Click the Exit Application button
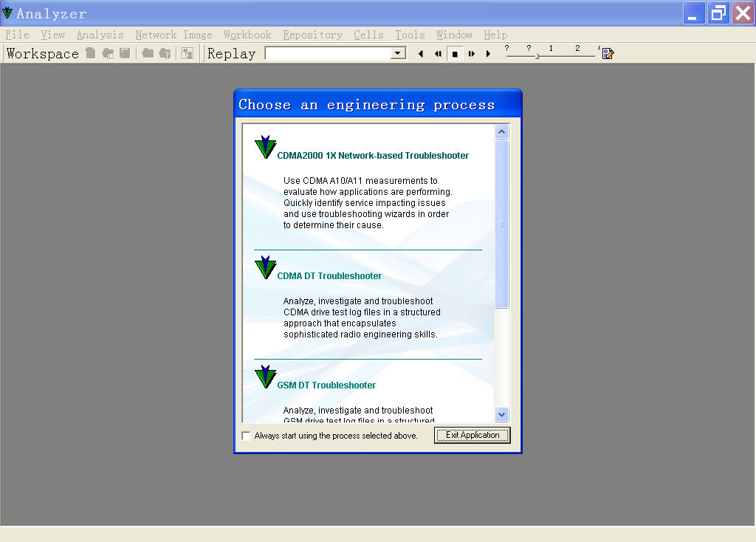Screen dimensions: 756x542 tap(472, 435)
